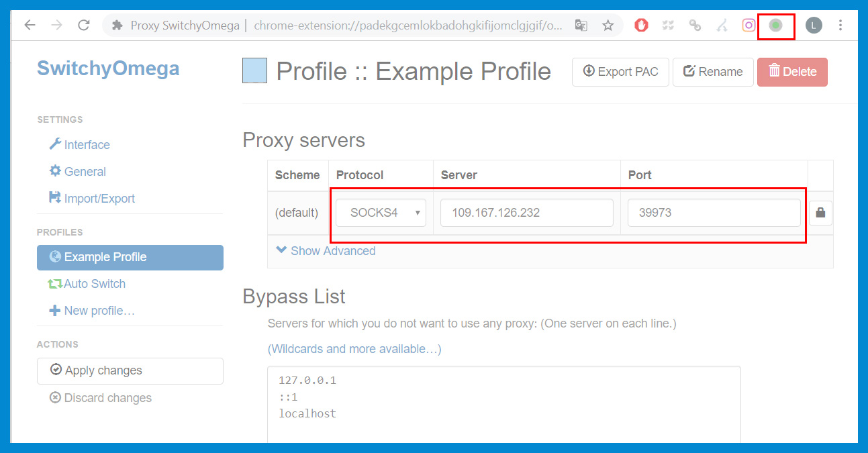Open SwitchyOmega green circle toolbar icon
Image resolution: width=868 pixels, height=453 pixels.
click(x=775, y=26)
